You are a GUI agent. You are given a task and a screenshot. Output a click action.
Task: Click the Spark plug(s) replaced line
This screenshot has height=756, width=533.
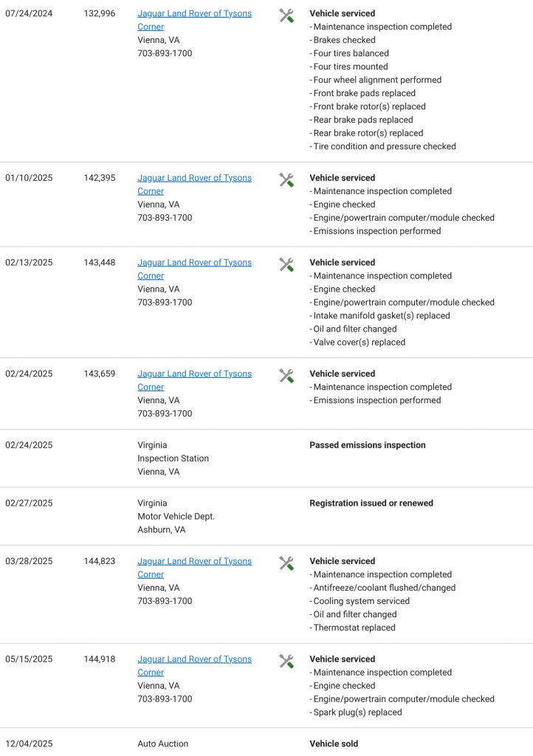point(356,712)
